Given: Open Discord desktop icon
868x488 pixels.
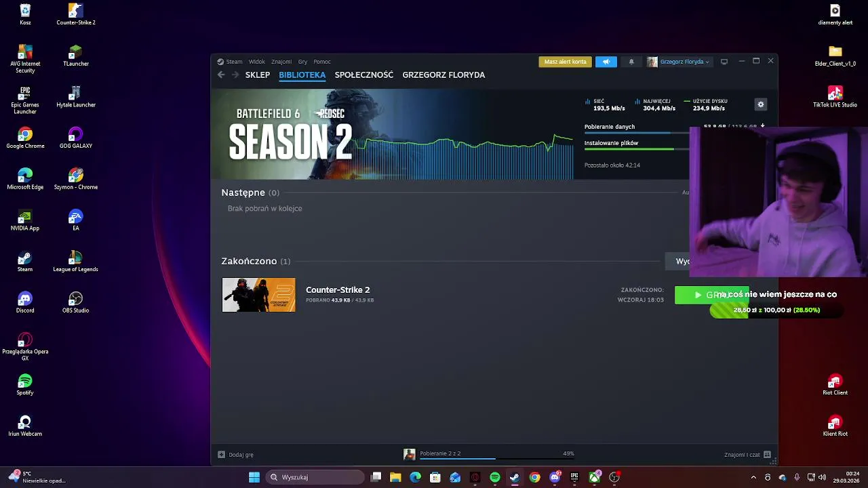Looking at the screenshot, I should [x=25, y=303].
